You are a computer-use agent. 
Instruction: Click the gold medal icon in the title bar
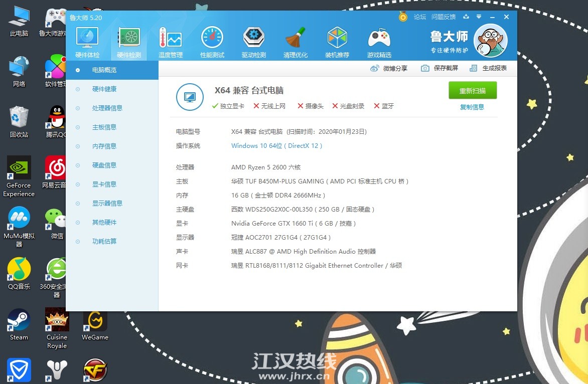pyautogui.click(x=403, y=17)
